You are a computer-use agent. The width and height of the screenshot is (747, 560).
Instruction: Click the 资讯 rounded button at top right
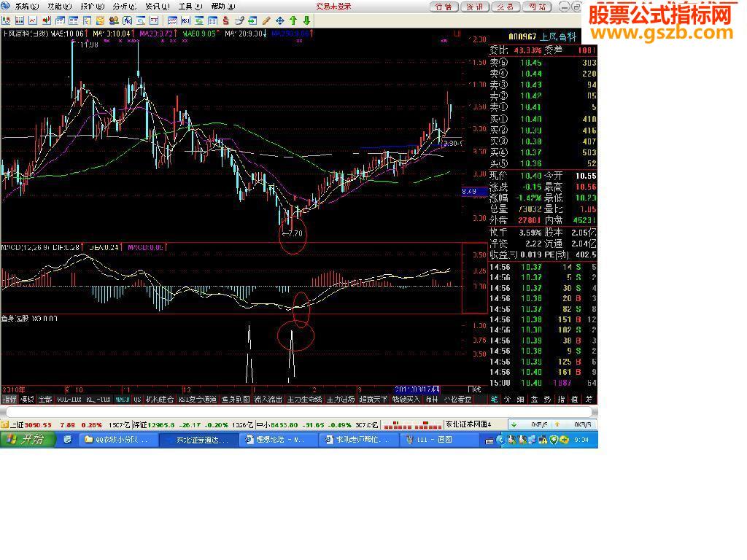[x=475, y=7]
